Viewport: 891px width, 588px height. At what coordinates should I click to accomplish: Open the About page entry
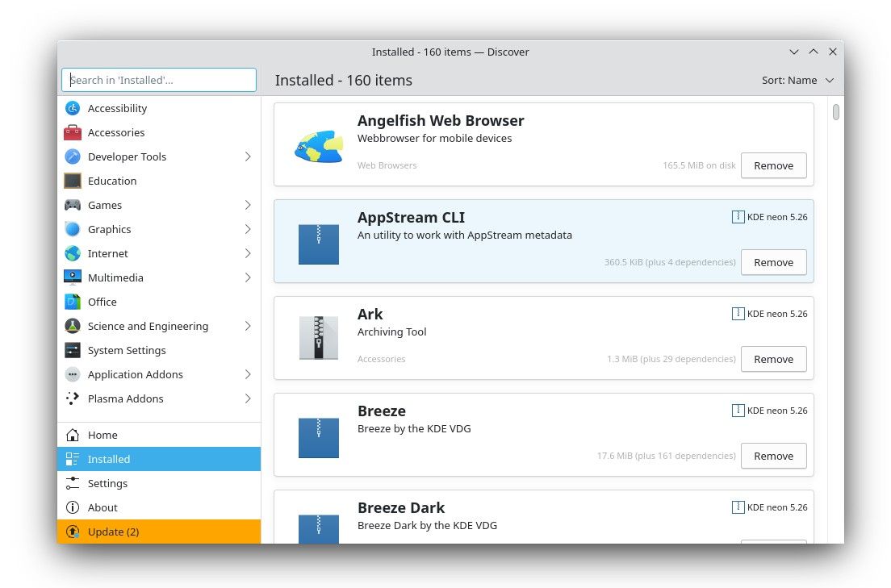click(159, 507)
